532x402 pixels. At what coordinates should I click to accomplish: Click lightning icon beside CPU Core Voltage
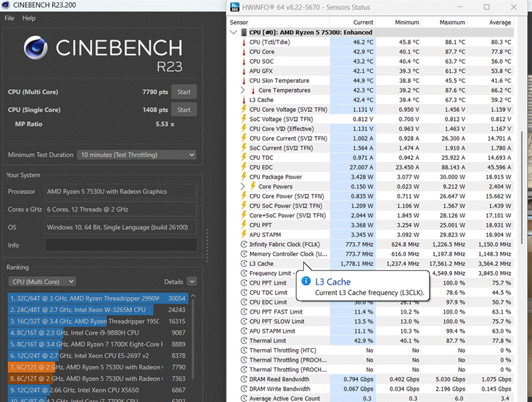point(244,110)
